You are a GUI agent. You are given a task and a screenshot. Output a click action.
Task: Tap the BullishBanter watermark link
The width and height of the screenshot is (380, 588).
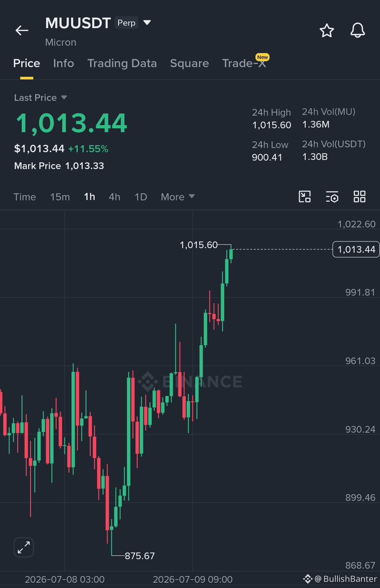[x=340, y=579]
